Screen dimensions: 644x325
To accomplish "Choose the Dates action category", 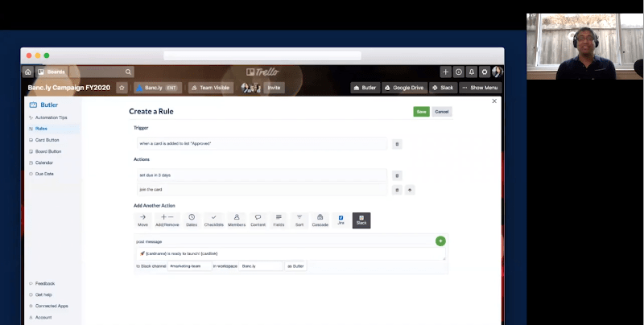I will (x=191, y=220).
